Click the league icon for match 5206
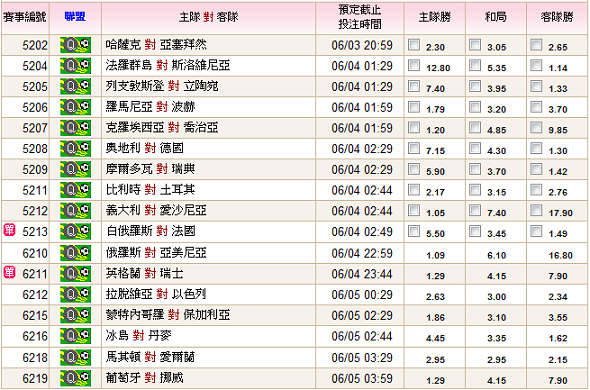Screen dimensions: 590x390 point(75,107)
